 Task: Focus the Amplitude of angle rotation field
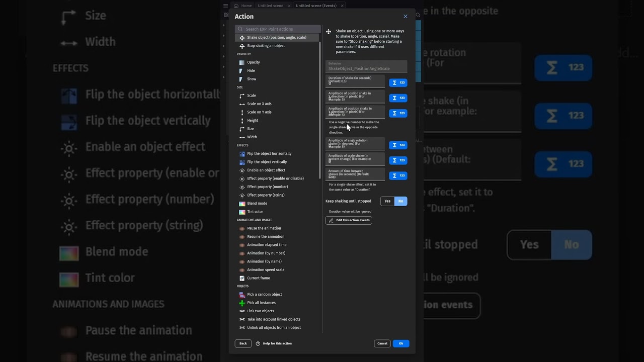pyautogui.click(x=355, y=145)
